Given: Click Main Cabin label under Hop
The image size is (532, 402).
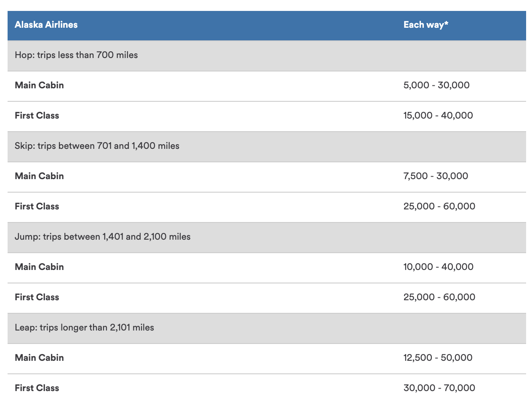Looking at the screenshot, I should coord(39,85).
